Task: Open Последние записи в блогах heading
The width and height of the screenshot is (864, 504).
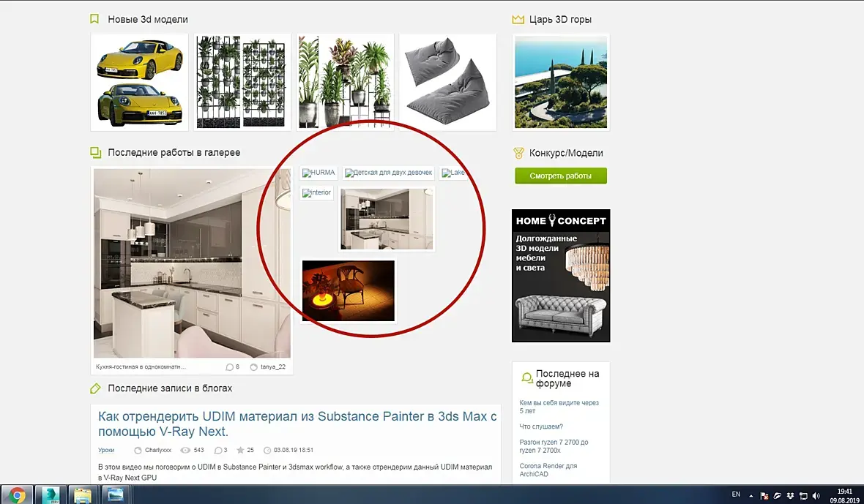Action: coord(170,388)
